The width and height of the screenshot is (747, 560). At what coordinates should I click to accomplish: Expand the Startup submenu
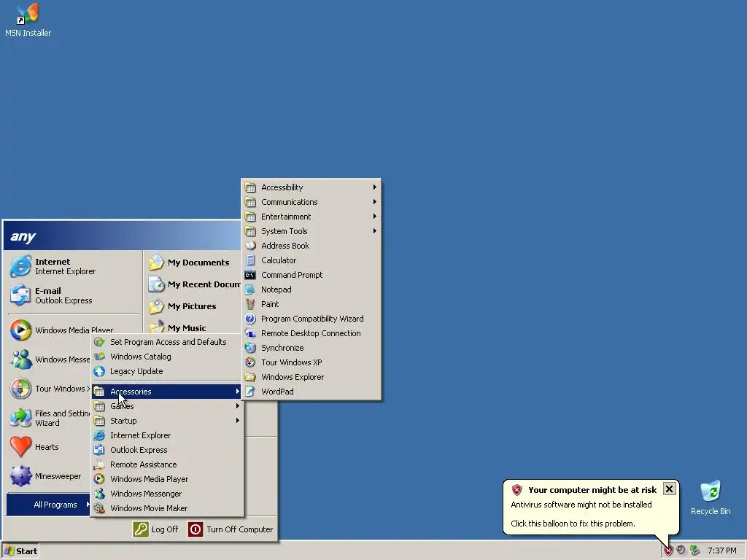point(167,421)
